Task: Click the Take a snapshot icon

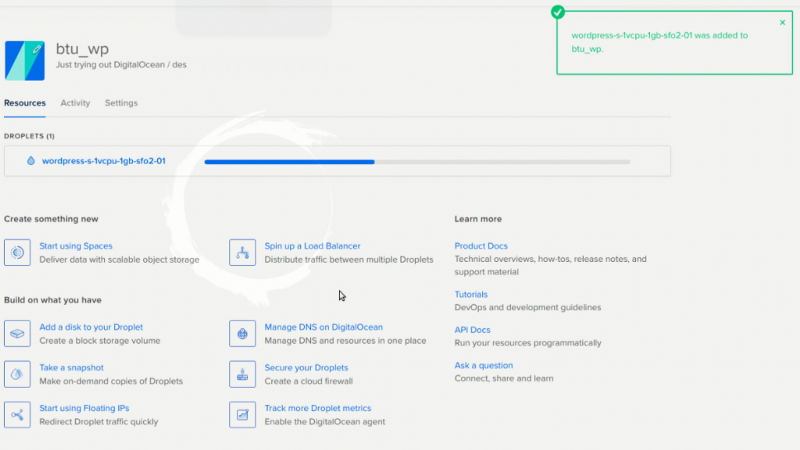Action: tap(17, 374)
